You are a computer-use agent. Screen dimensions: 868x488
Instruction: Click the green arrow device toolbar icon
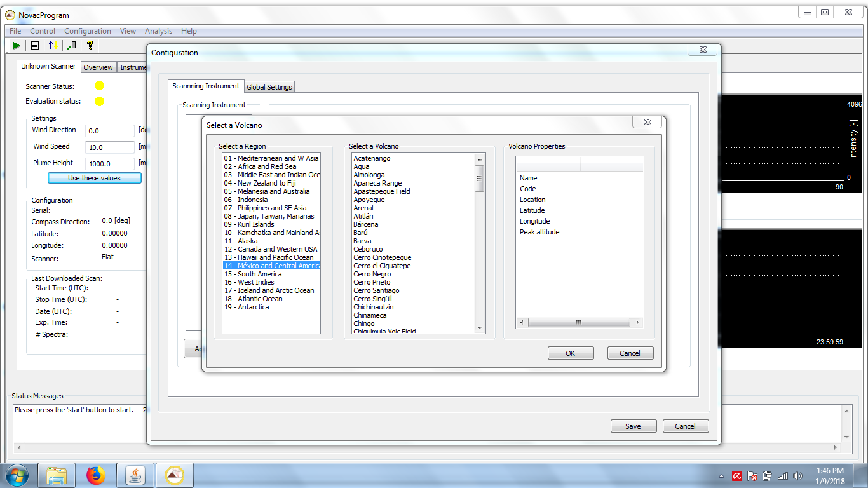72,46
